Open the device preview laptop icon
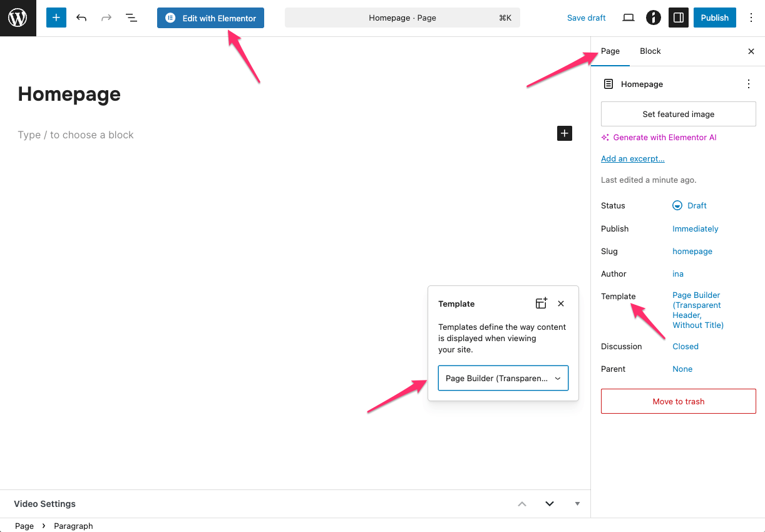 pos(629,18)
